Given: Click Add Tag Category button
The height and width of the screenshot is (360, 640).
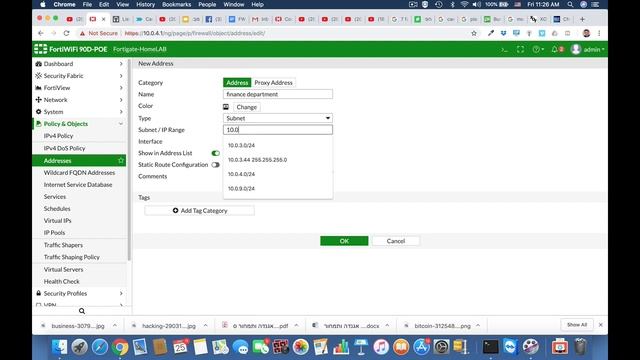Looking at the screenshot, I should click(200, 211).
